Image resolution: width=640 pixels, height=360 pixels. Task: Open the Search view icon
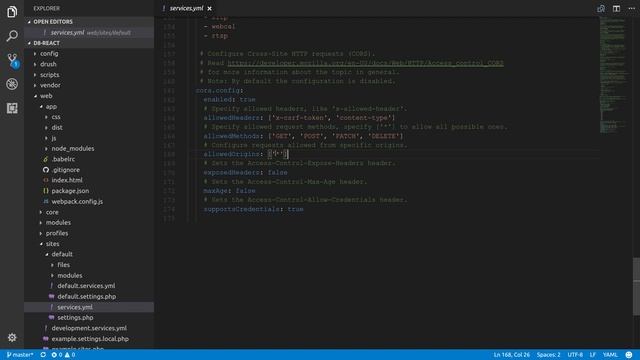coord(12,36)
